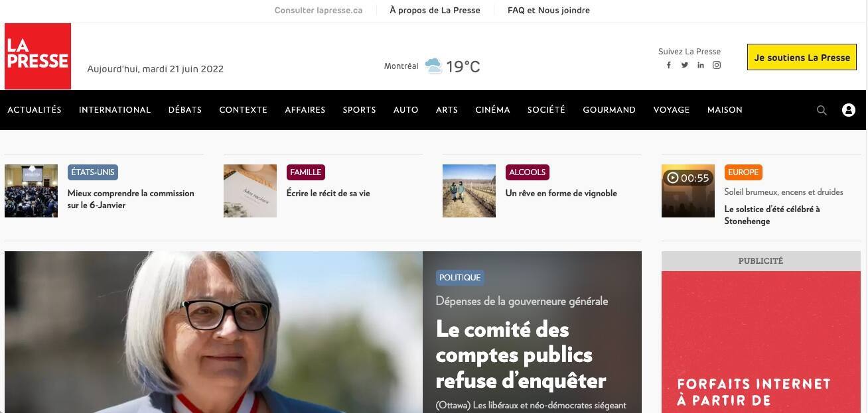Open La Presse LinkedIn icon
This screenshot has width=868, height=413.
click(701, 65)
